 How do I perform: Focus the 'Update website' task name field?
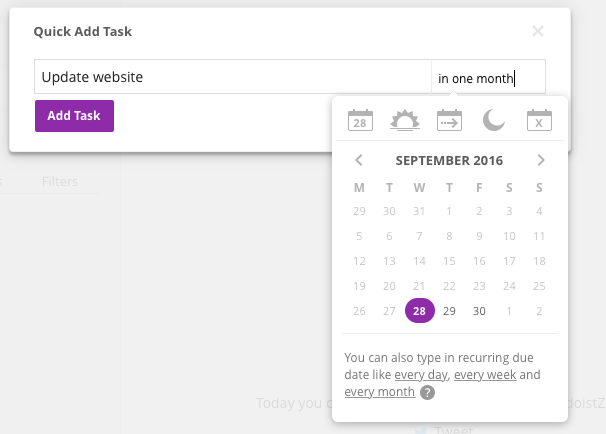(233, 77)
